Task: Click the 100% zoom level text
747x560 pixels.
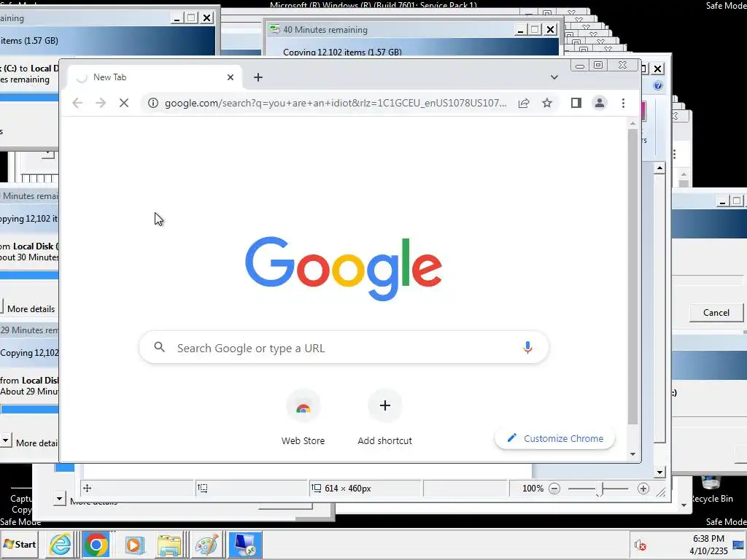Action: pos(533,489)
